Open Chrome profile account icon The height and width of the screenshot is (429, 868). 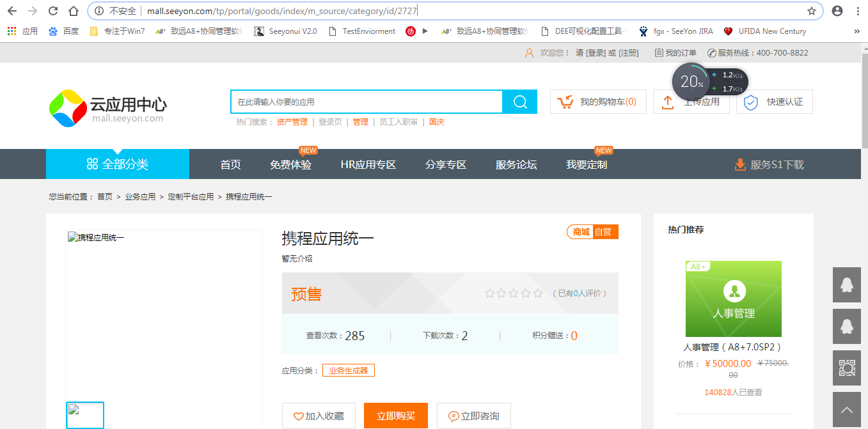click(x=837, y=11)
